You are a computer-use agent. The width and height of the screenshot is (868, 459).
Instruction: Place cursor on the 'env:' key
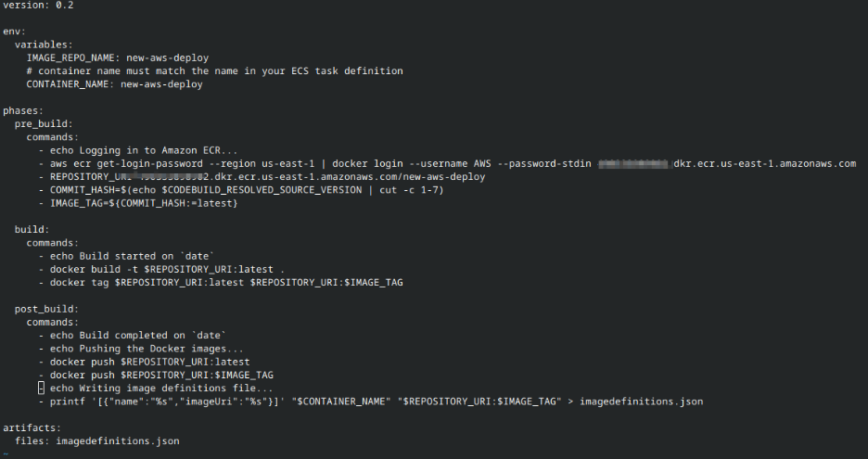14,31
